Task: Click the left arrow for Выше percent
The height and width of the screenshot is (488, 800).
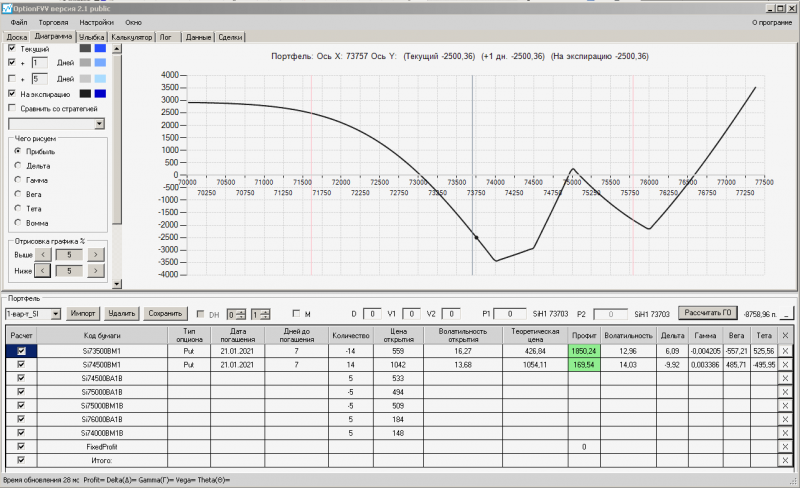Action: (43, 254)
